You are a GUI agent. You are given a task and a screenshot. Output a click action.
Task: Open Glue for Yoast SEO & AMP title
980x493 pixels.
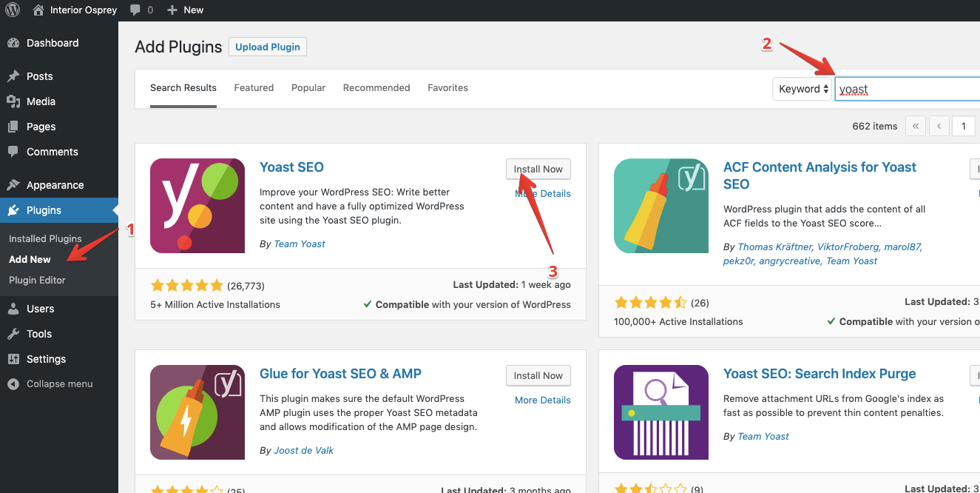pos(341,374)
